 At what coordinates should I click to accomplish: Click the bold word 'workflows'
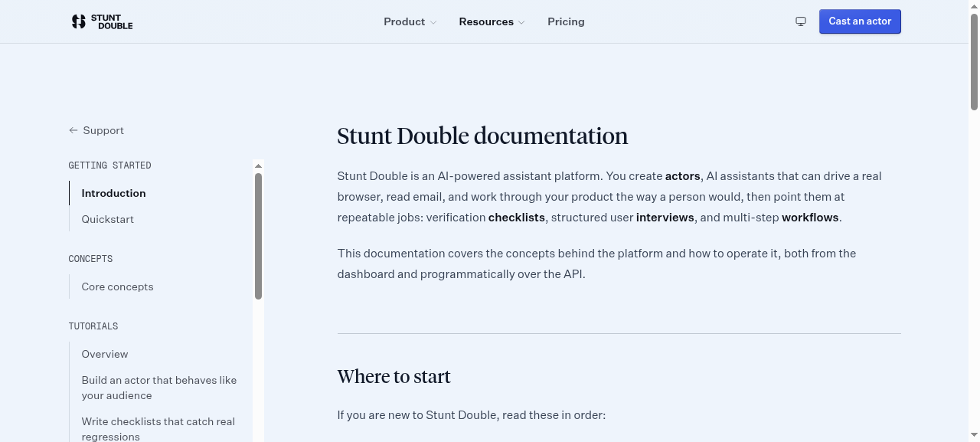810,218
